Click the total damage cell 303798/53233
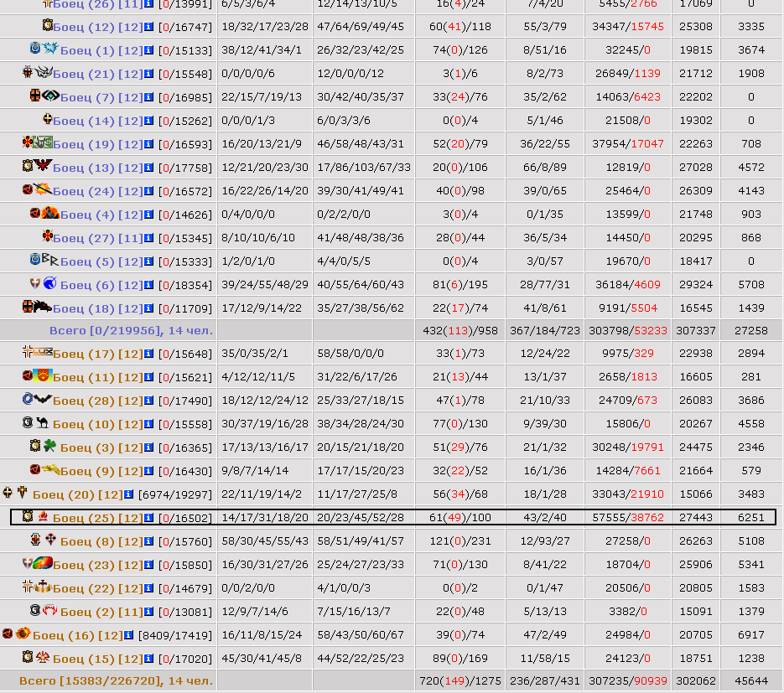Screen dimensions: 784x693 [x=628, y=331]
